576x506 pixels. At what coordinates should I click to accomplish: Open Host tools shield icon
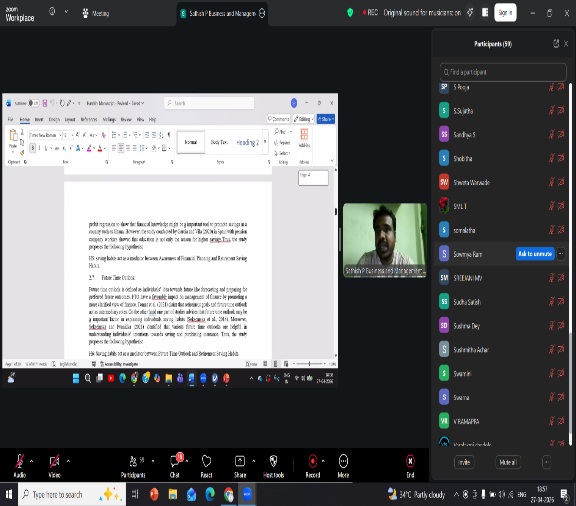(x=273, y=461)
